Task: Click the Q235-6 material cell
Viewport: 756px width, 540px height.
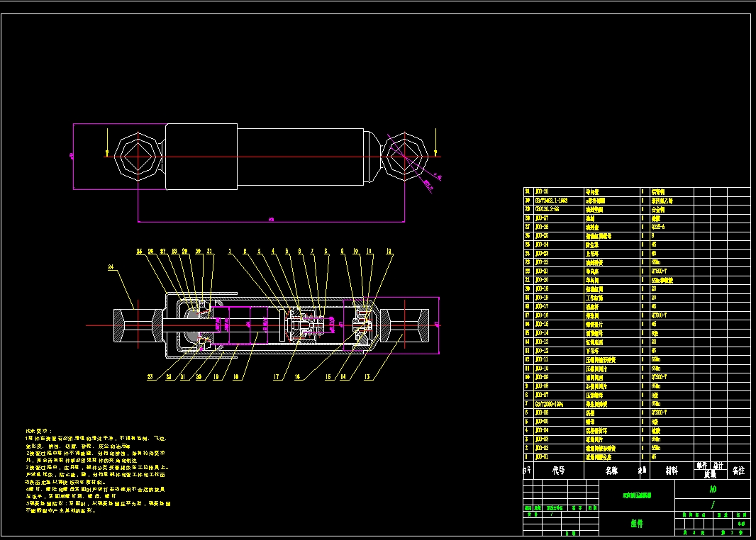Action: click(x=657, y=227)
